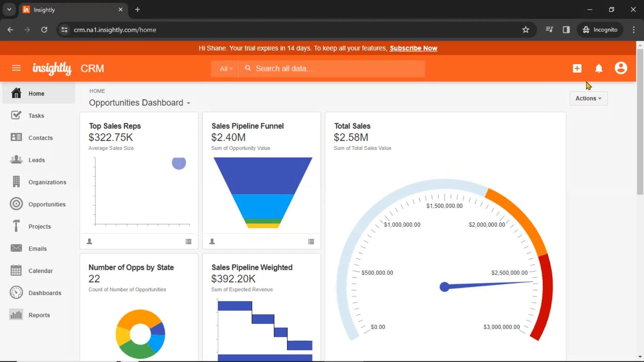Navigate to Contacts module

pyautogui.click(x=40, y=137)
